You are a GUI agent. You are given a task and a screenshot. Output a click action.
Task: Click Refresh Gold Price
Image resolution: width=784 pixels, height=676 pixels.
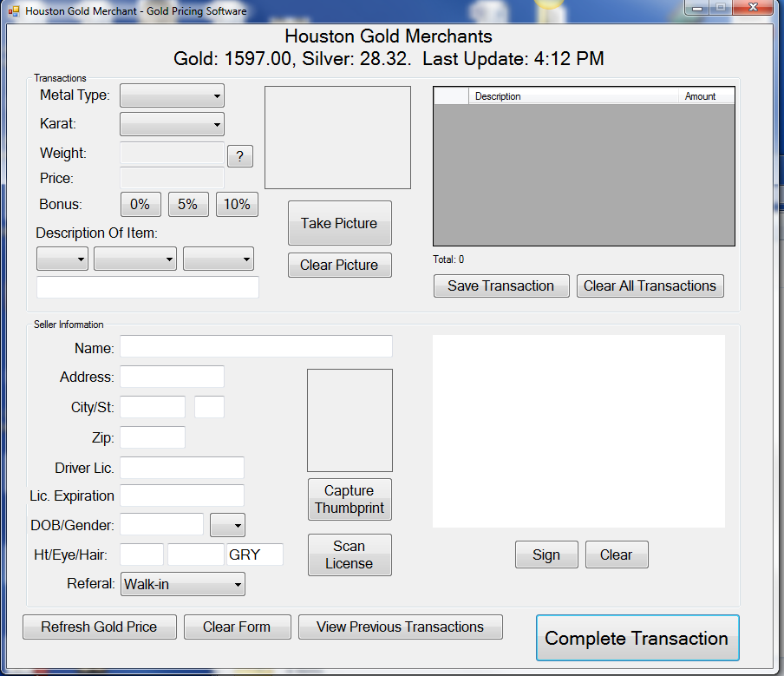pyautogui.click(x=100, y=627)
